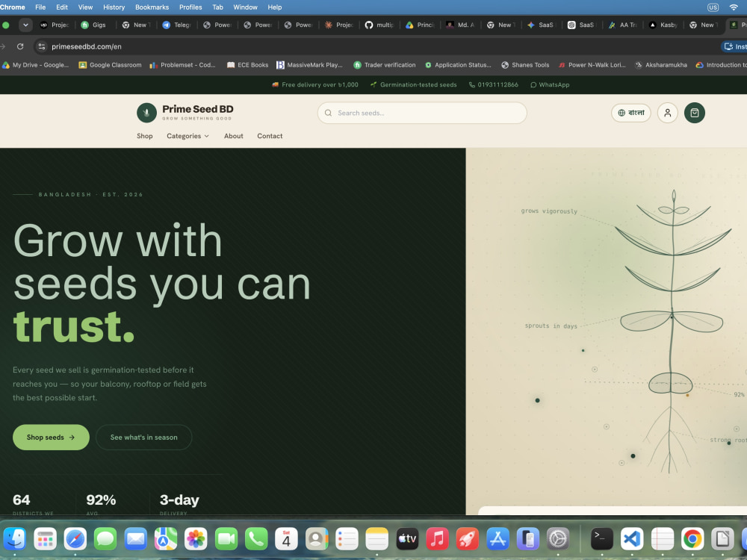Open Google Classroom bookmark
747x560 pixels.
point(110,65)
